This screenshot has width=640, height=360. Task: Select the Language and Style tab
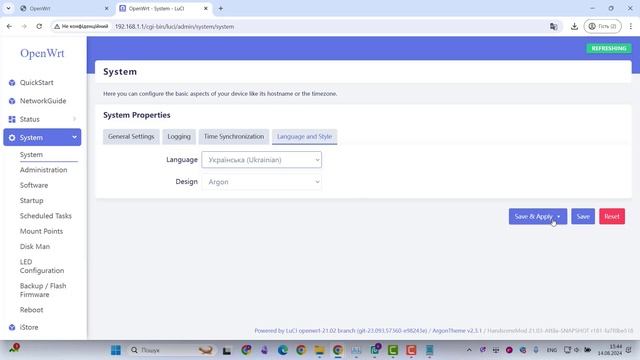click(x=304, y=136)
